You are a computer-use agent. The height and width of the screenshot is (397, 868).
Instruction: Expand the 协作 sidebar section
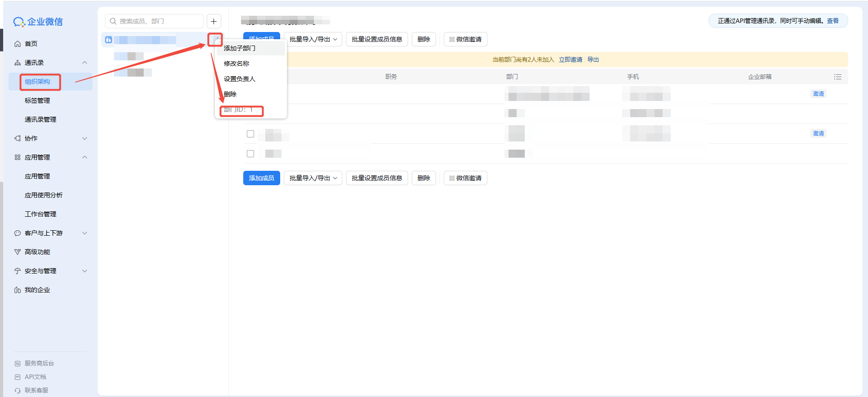coord(85,138)
